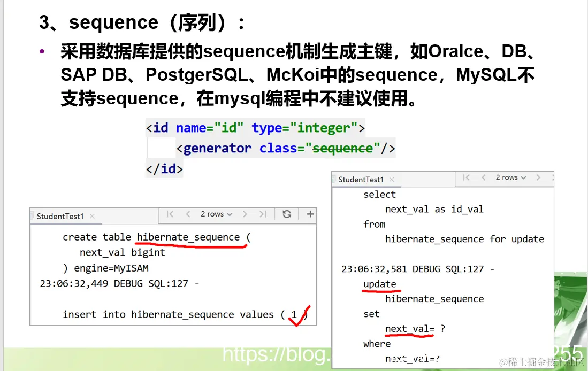
Task: Reload the results using the refresh icon
Action: [287, 214]
